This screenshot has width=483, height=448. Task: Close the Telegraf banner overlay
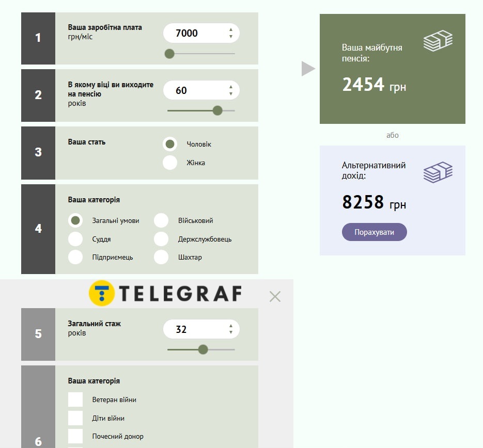pyautogui.click(x=275, y=296)
